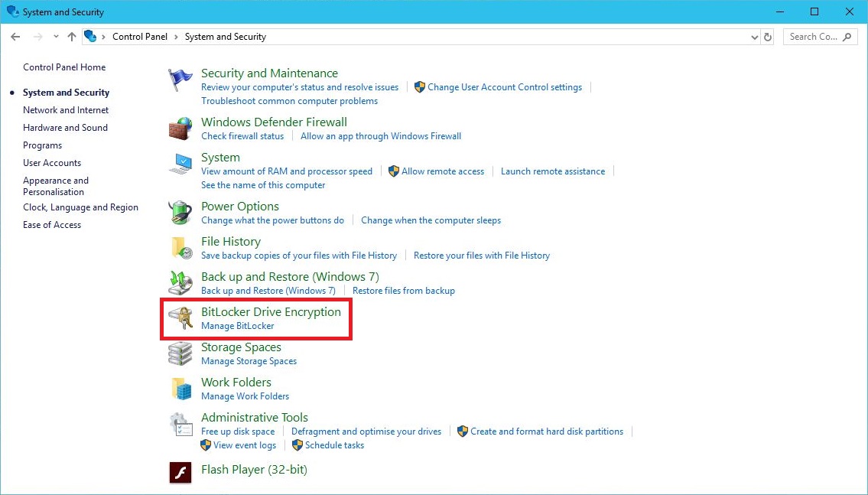The height and width of the screenshot is (495, 868).
Task: Open User Accounts category
Action: coord(52,163)
